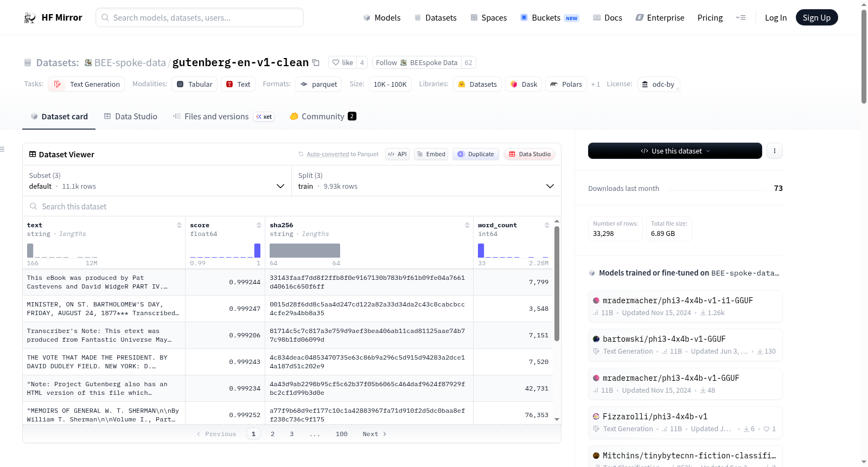Click the left sidebar toggle icon
This screenshot has height=467, width=868.
2,149
